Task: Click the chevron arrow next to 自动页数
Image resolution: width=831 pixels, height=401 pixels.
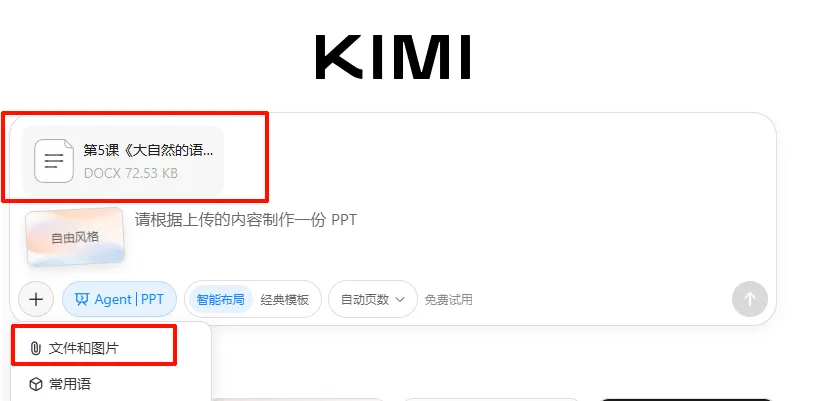Action: (x=400, y=300)
